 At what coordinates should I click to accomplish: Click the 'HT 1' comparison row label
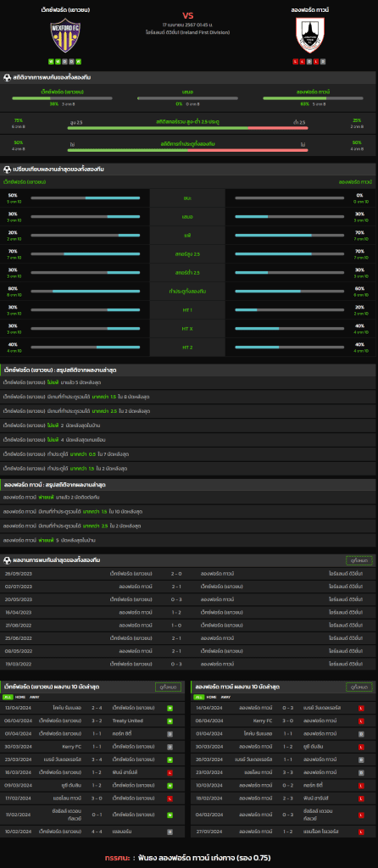point(187,310)
